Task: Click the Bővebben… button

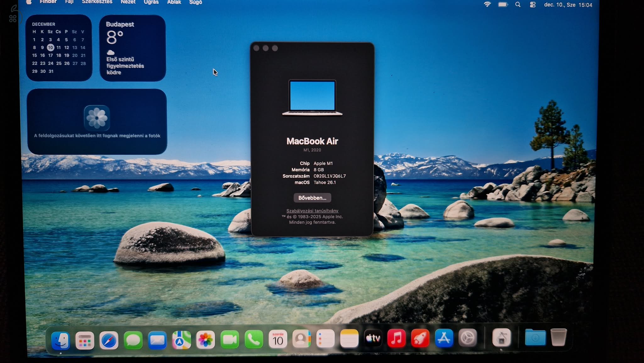Action: click(x=312, y=198)
